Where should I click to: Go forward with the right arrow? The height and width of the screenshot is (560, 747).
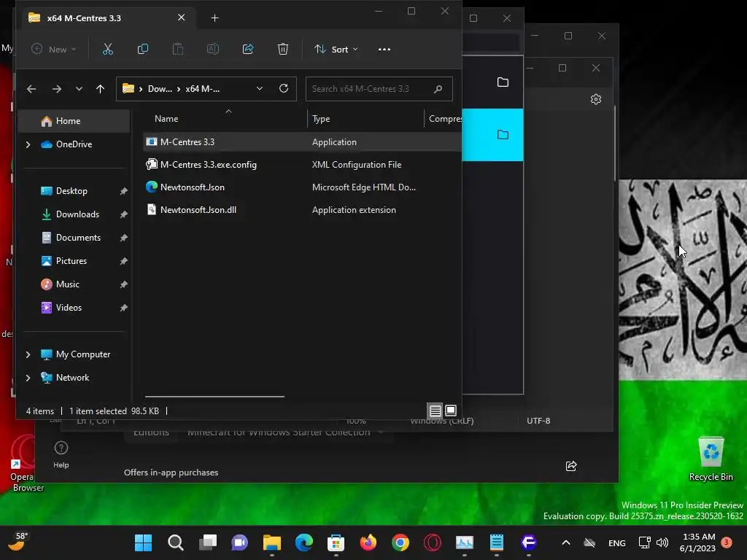tap(57, 89)
